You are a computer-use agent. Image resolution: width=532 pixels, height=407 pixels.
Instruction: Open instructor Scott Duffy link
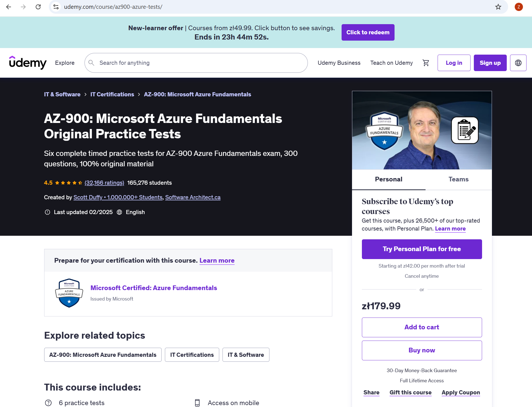[118, 197]
